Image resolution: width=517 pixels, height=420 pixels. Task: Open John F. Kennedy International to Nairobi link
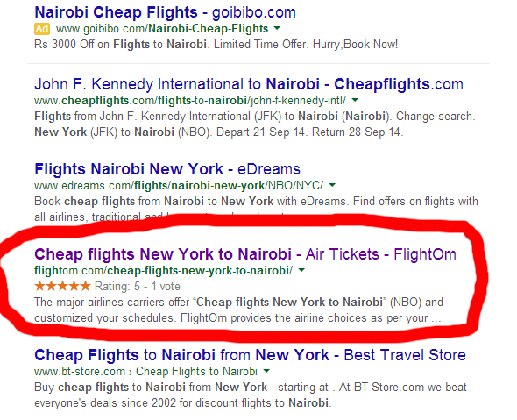pos(249,84)
